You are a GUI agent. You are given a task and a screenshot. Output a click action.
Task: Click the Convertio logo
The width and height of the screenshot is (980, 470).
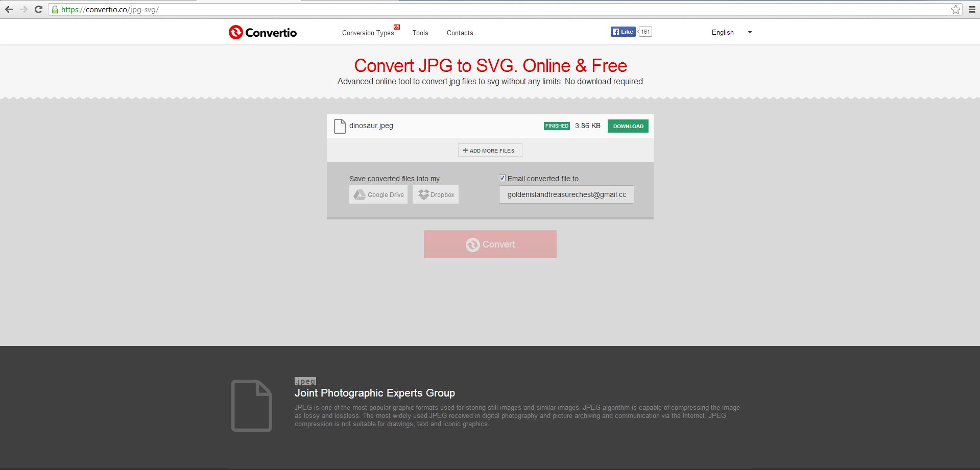tap(262, 32)
